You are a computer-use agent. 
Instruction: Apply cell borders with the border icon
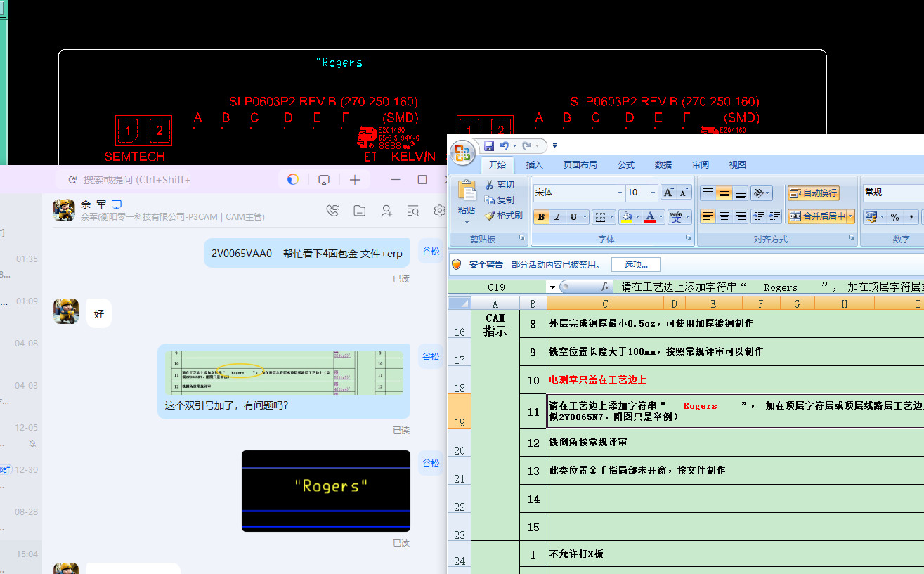[x=599, y=217]
